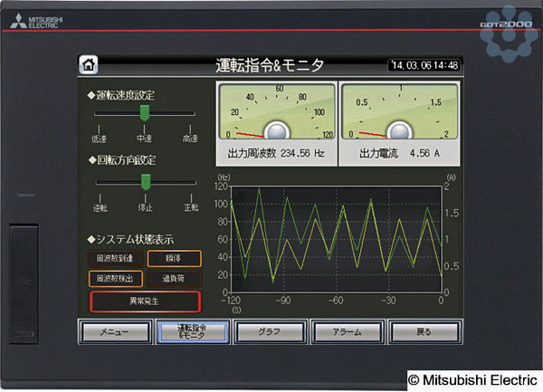Click the 周波数検出 status indicator
The width and height of the screenshot is (543, 392).
(113, 280)
